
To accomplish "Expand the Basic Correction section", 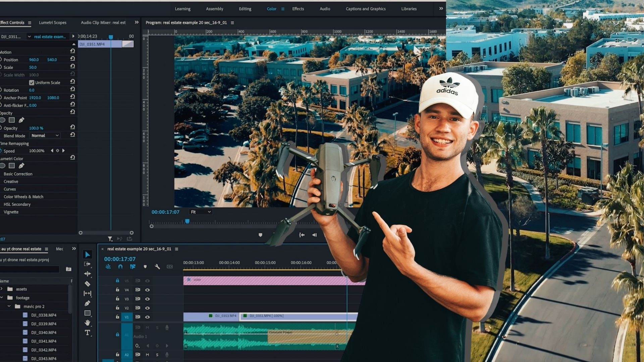I will pos(18,174).
